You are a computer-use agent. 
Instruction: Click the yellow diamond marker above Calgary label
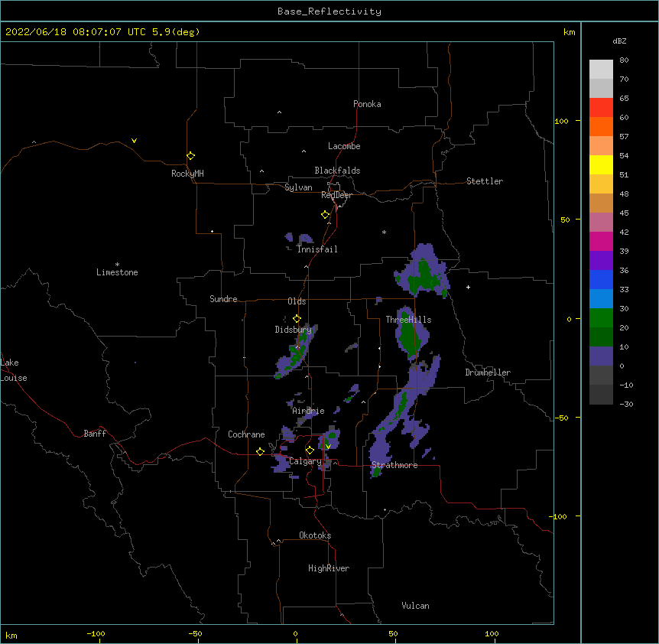coord(310,450)
